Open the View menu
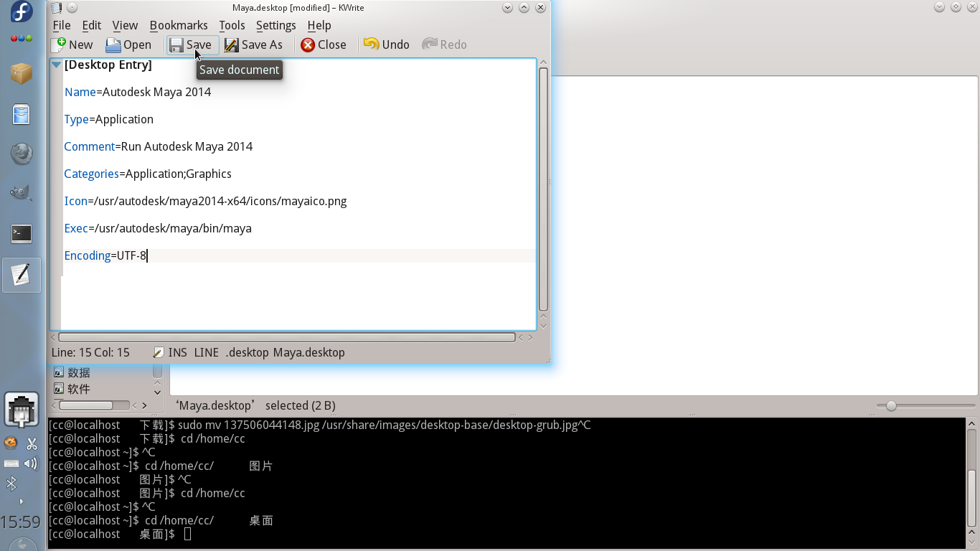 [x=125, y=25]
